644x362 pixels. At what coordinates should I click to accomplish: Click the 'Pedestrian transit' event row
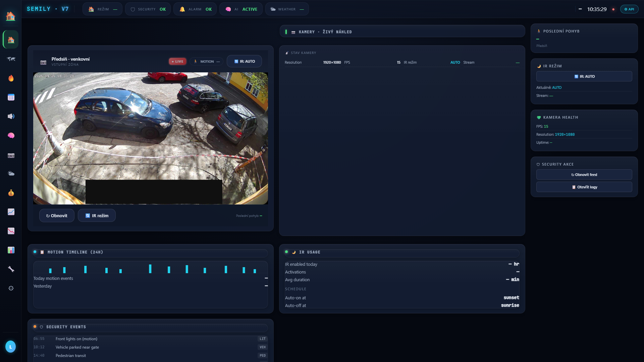(150, 356)
